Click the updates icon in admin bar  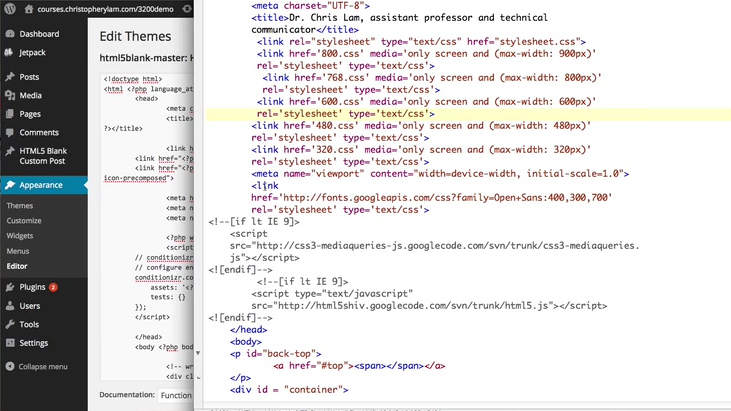187,9
